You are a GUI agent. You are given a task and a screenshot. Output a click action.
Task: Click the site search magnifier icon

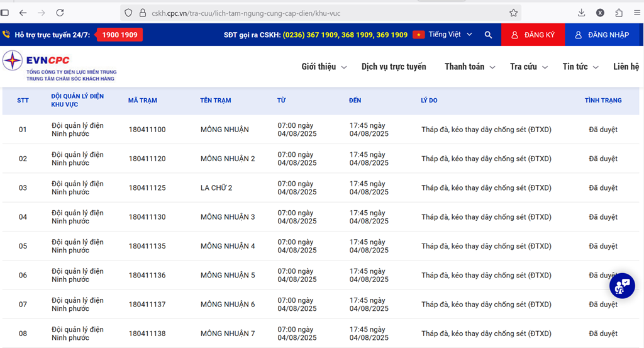[488, 35]
